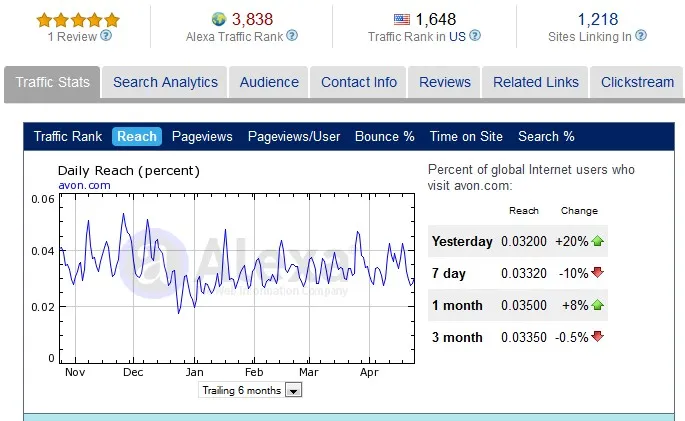685x421 pixels.
Task: Open the Audience tab
Action: [x=269, y=82]
